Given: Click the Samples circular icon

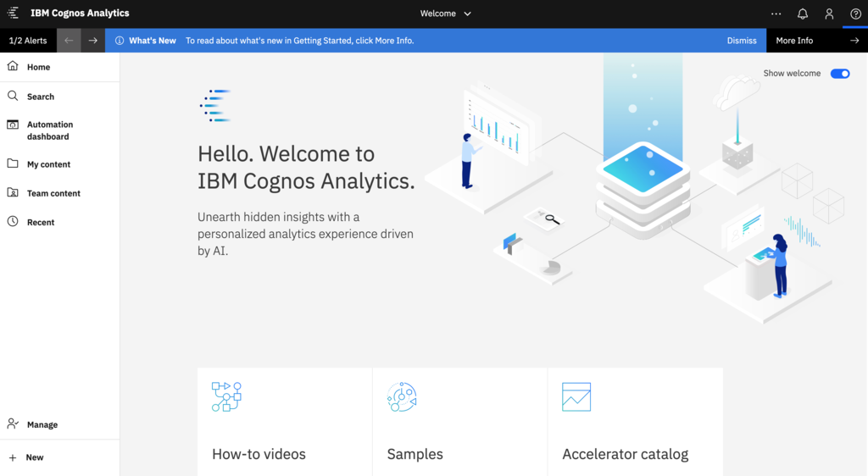Looking at the screenshot, I should 402,396.
